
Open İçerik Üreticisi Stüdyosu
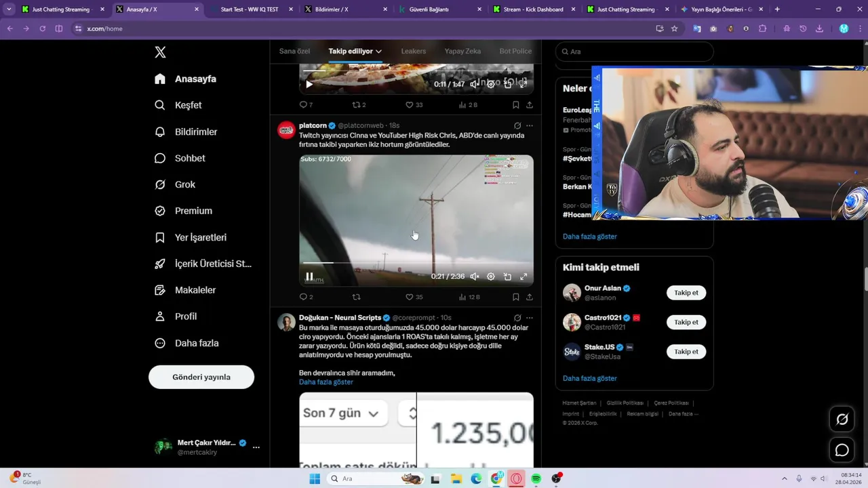point(203,264)
